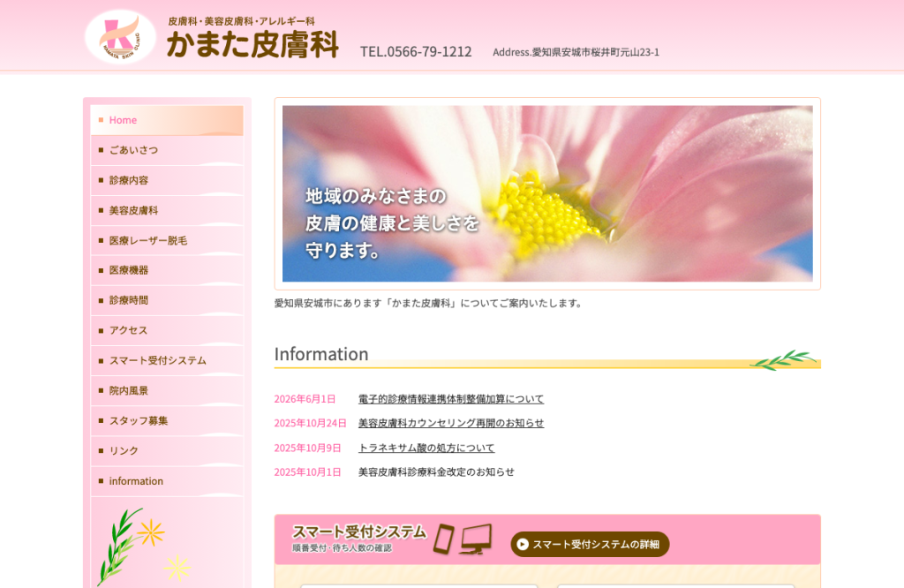904x588 pixels.
Task: Select 院内風景 in the sidebar
Action: click(x=167, y=390)
